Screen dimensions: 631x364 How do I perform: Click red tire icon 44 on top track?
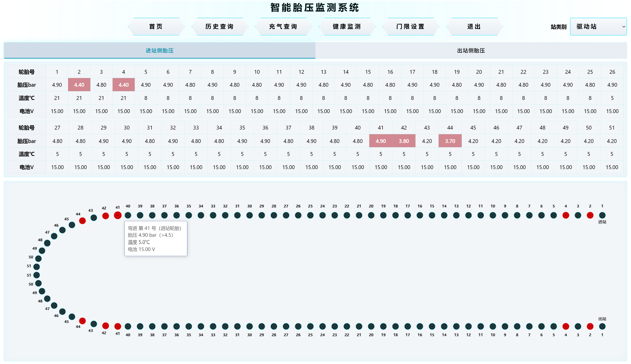pyautogui.click(x=82, y=221)
